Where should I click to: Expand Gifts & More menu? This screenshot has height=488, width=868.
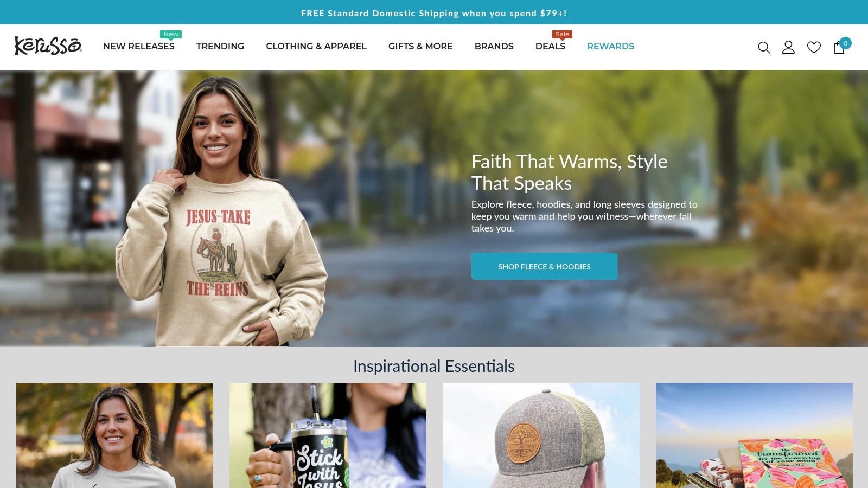(x=420, y=47)
